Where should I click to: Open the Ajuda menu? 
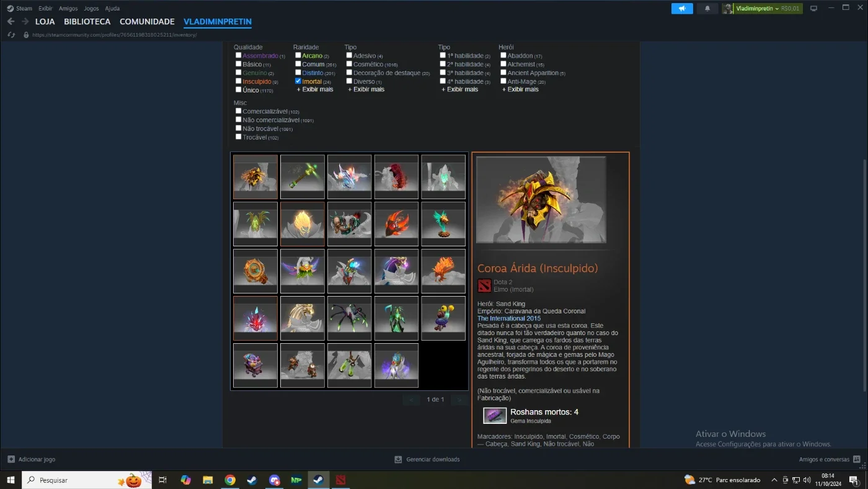[112, 9]
